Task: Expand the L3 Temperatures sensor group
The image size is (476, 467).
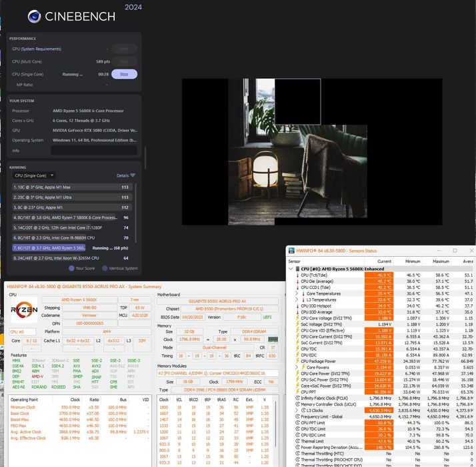Action: (297, 300)
